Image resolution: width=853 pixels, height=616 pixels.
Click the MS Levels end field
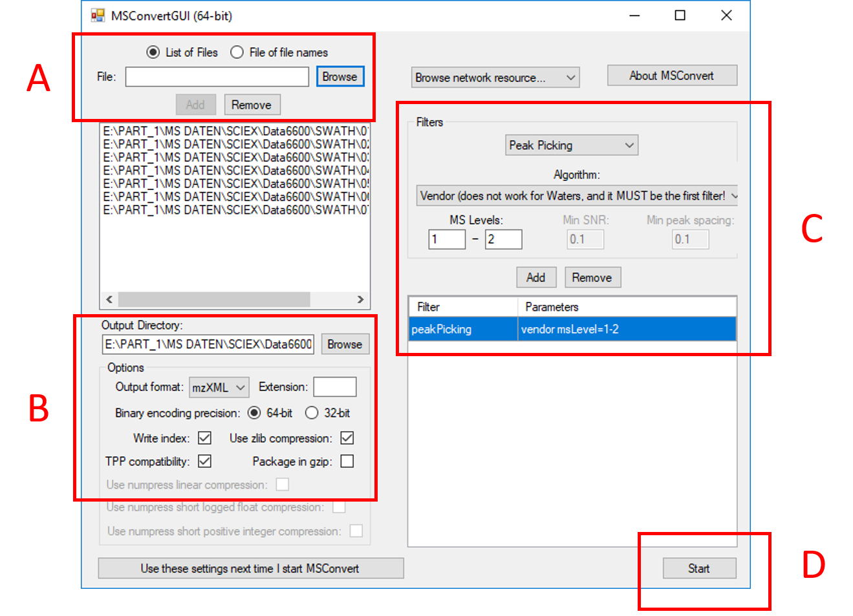(504, 239)
